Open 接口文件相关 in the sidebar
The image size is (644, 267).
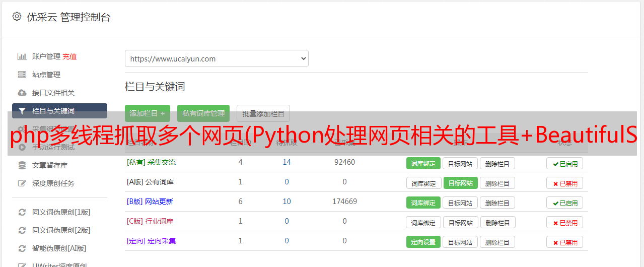point(53,93)
